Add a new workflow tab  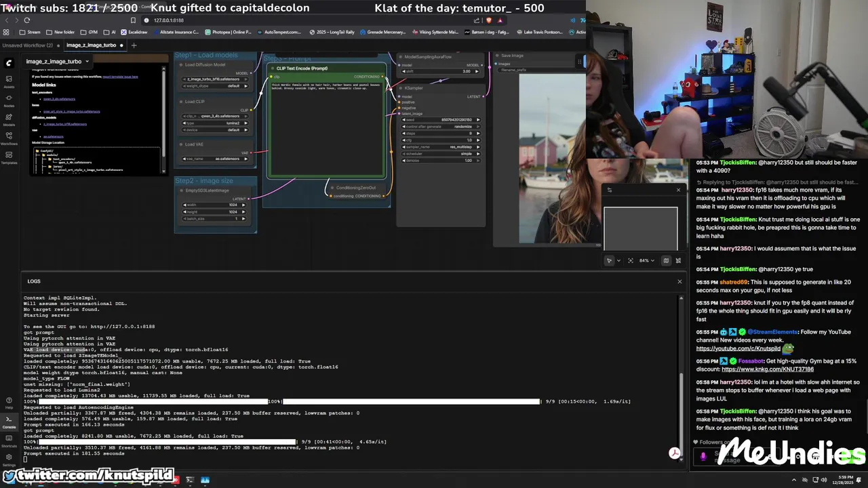(x=134, y=45)
